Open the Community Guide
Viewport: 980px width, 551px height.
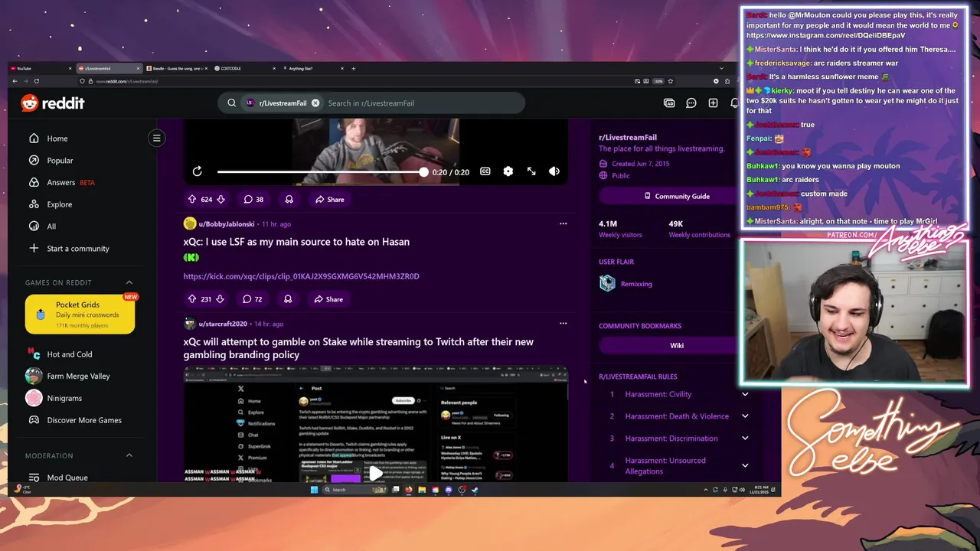point(677,196)
